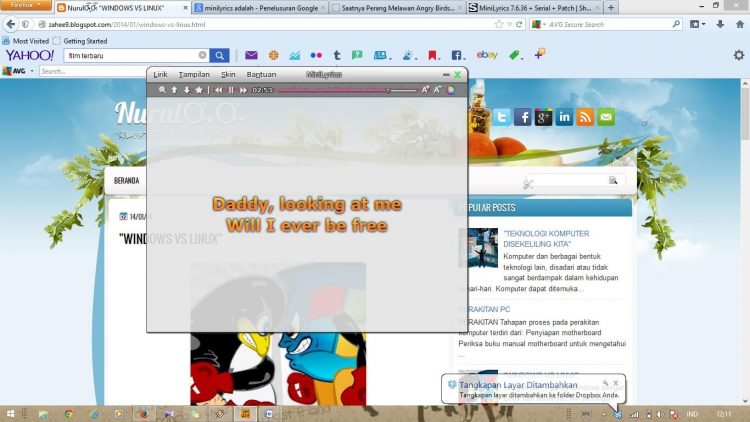Open AVG toolbar dropdown arrow
The height and width of the screenshot is (422, 750).
32,71
